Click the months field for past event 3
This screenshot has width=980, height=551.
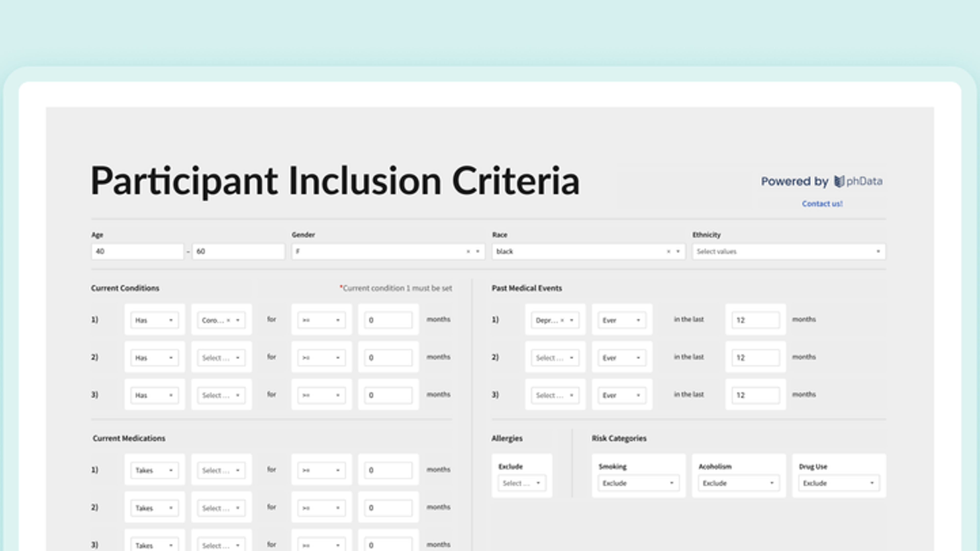755,395
